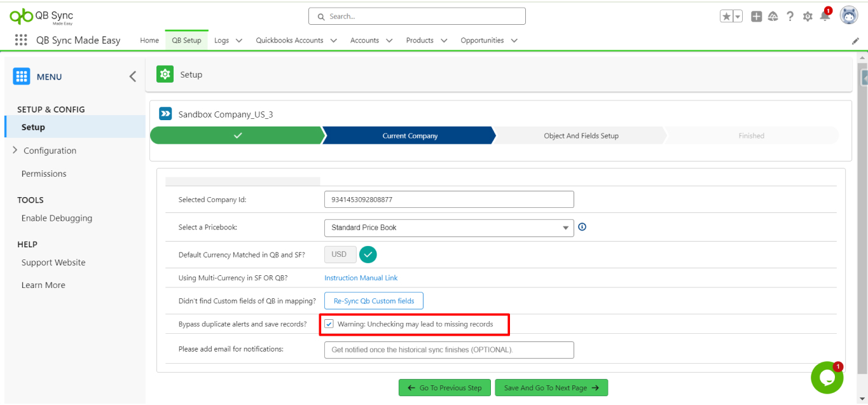Click the completed green checkmark step
Image resolution: width=868 pixels, height=405 pixels.
click(x=238, y=135)
